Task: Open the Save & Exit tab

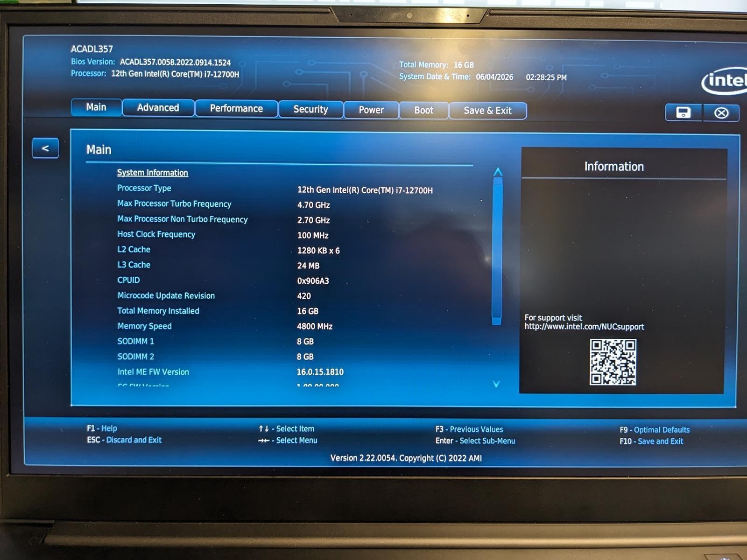Action: pos(487,111)
